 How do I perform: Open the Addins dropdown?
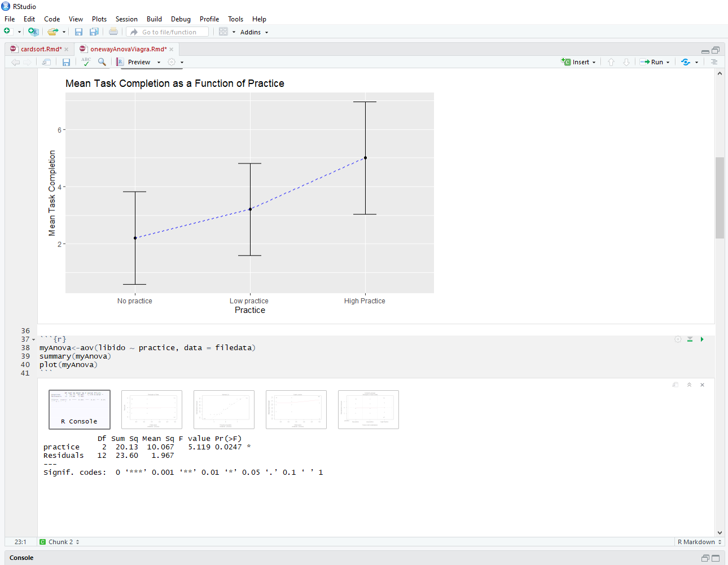254,32
